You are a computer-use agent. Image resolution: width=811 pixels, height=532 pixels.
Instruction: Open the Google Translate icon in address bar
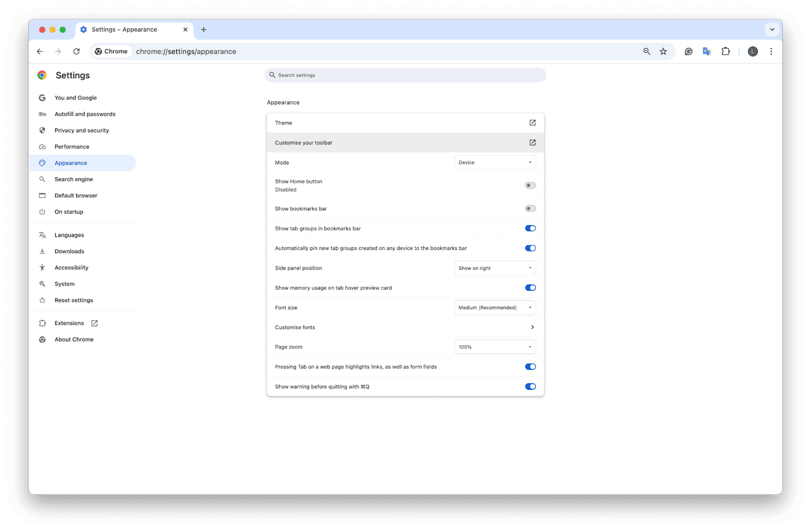coord(707,51)
